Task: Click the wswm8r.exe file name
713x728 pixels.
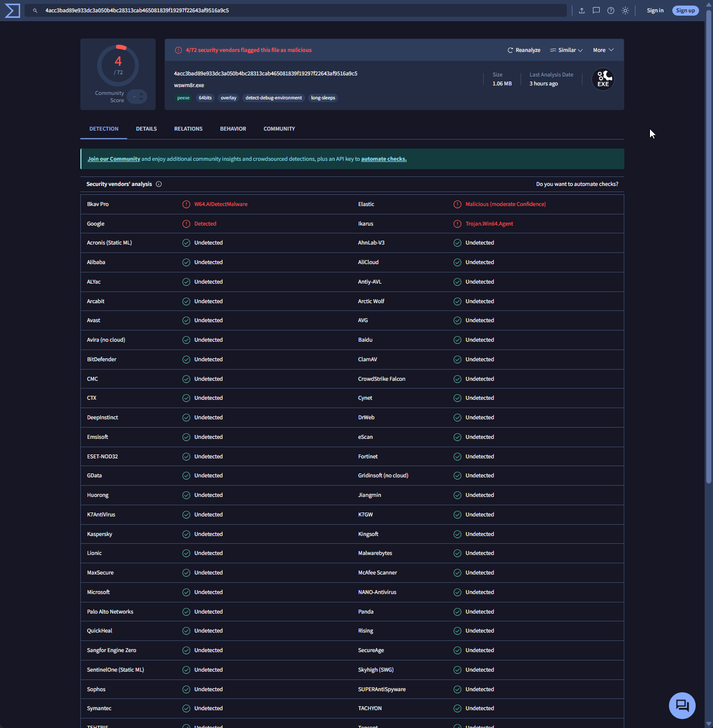Action: tap(189, 85)
